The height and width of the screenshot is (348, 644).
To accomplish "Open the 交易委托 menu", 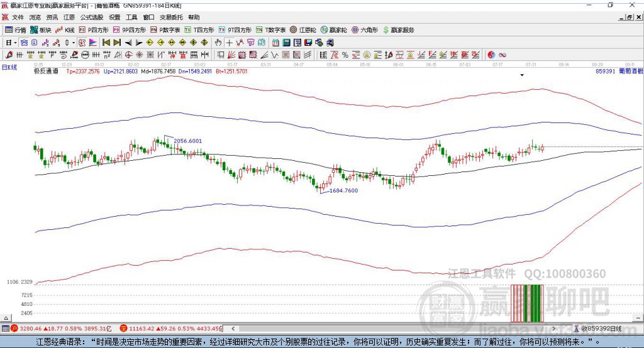I will pos(171,17).
